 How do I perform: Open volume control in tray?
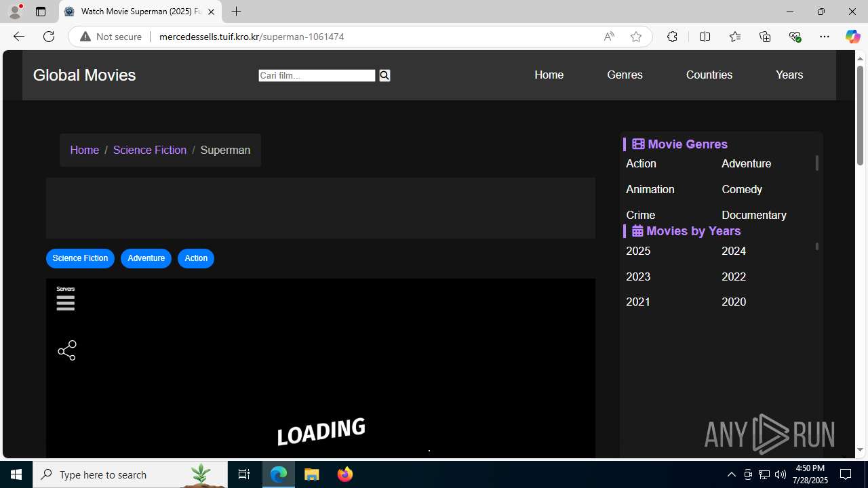point(781,474)
